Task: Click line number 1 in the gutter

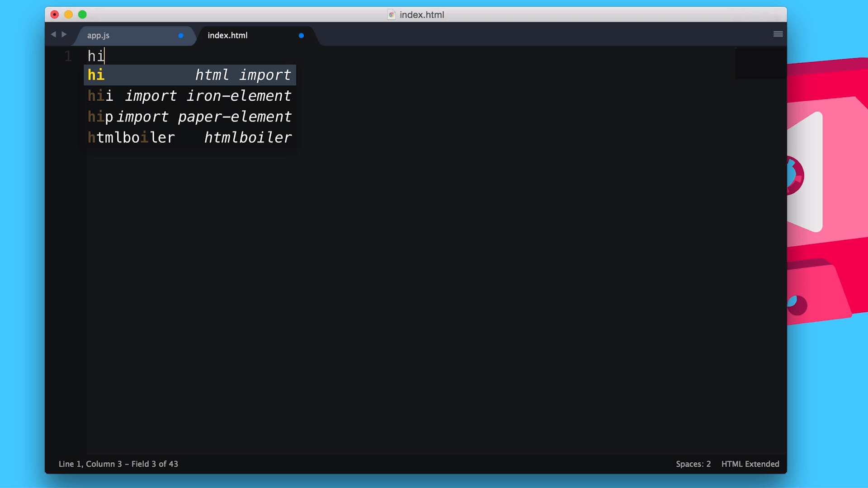Action: pyautogui.click(x=68, y=56)
